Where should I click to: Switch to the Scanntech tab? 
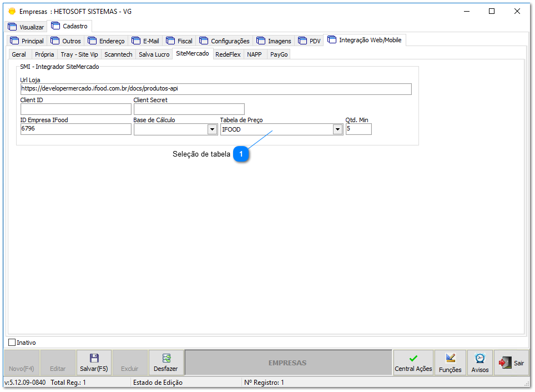[x=118, y=54]
